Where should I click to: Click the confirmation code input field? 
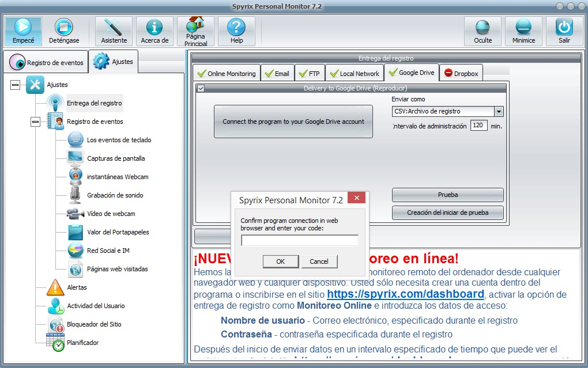300,240
